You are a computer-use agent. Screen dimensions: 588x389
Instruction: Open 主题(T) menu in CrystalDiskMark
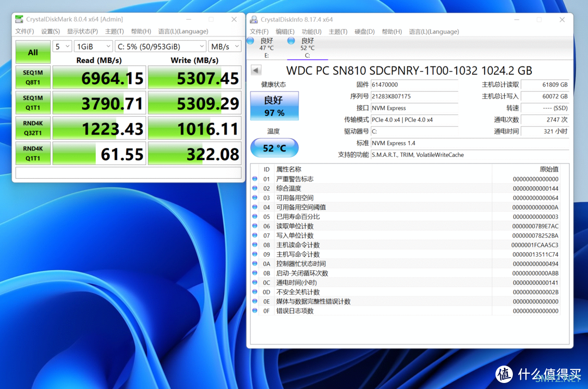pyautogui.click(x=114, y=31)
